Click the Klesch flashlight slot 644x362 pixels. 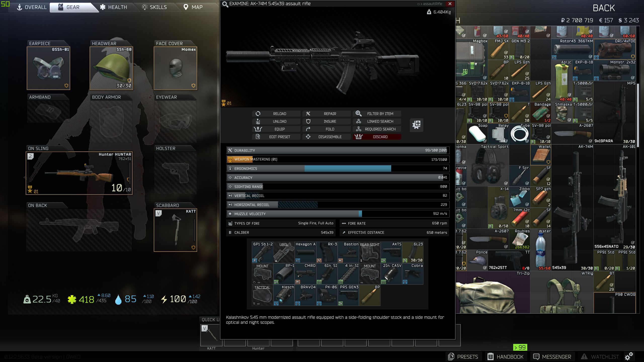click(284, 295)
